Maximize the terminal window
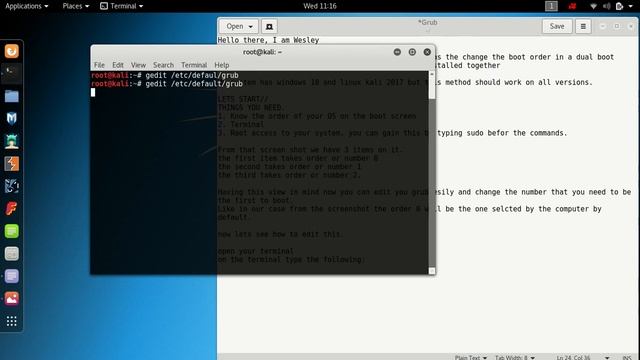The height and width of the screenshot is (360, 640). tap(412, 52)
